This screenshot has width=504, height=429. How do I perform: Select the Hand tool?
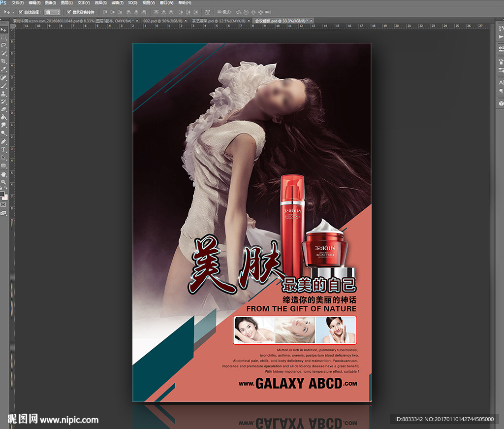pos(3,173)
